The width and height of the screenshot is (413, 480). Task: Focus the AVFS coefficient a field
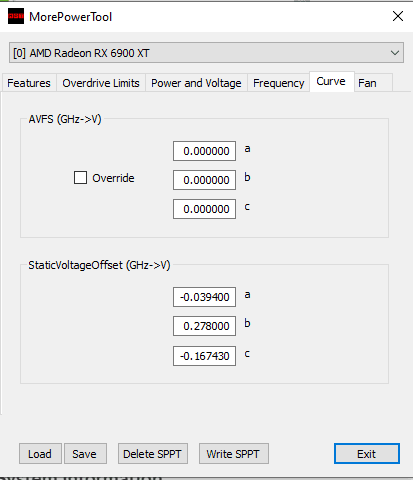[x=204, y=151]
